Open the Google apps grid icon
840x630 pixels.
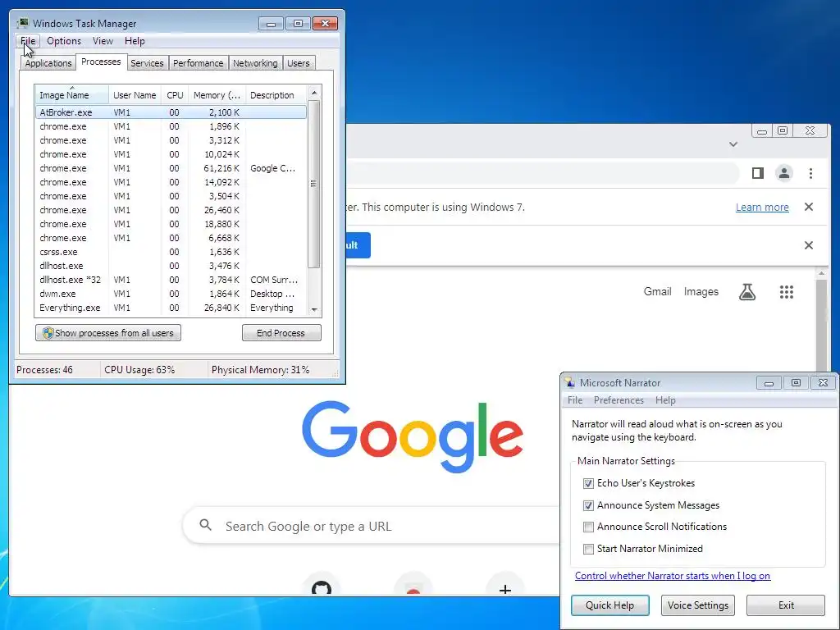787,292
